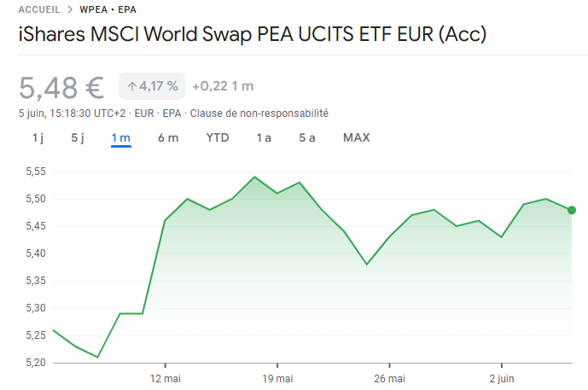Show the YTD chart range

click(x=218, y=137)
